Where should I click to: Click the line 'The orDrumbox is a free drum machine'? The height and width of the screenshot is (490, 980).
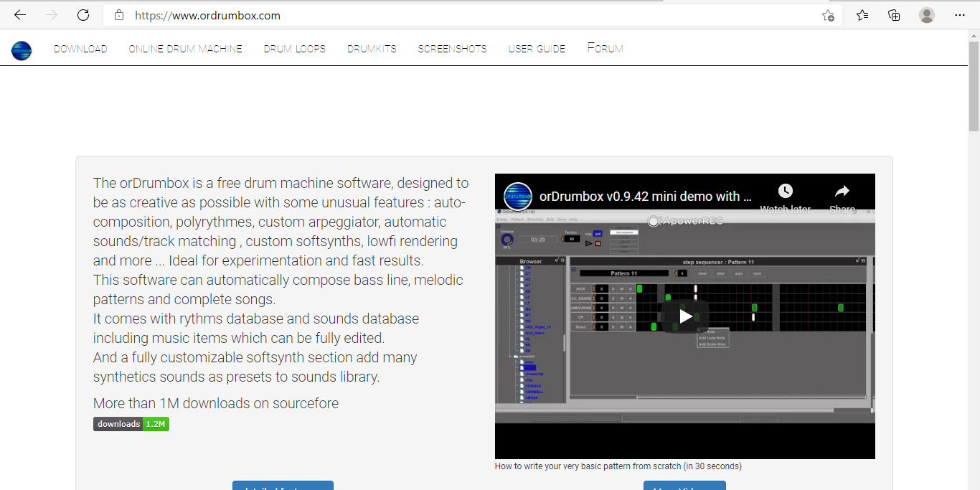(281, 183)
